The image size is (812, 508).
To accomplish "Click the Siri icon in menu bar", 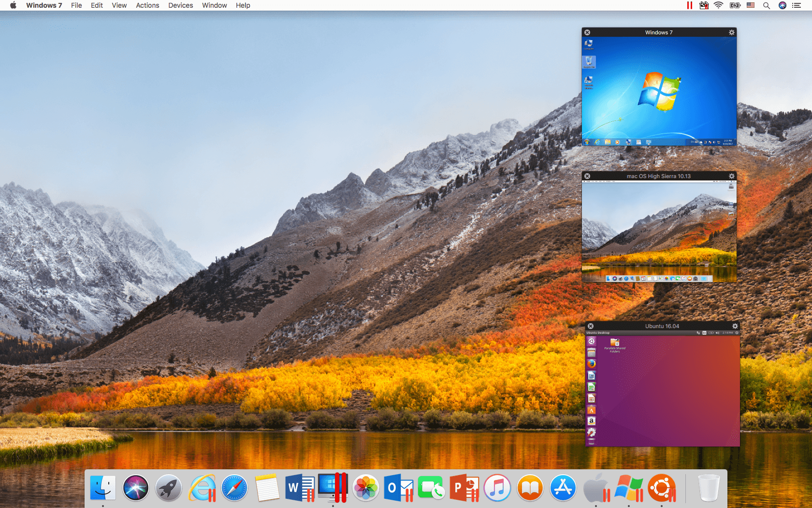I will [x=783, y=5].
